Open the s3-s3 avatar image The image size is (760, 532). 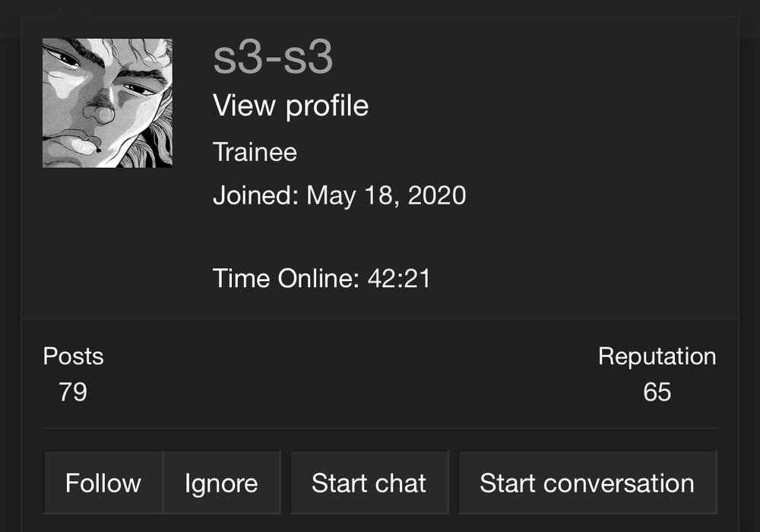tap(107, 103)
